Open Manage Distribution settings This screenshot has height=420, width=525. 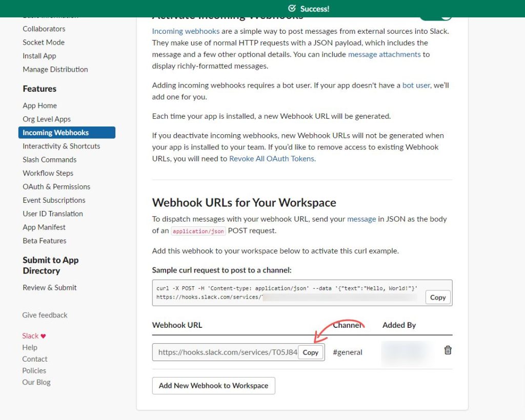click(x=55, y=70)
